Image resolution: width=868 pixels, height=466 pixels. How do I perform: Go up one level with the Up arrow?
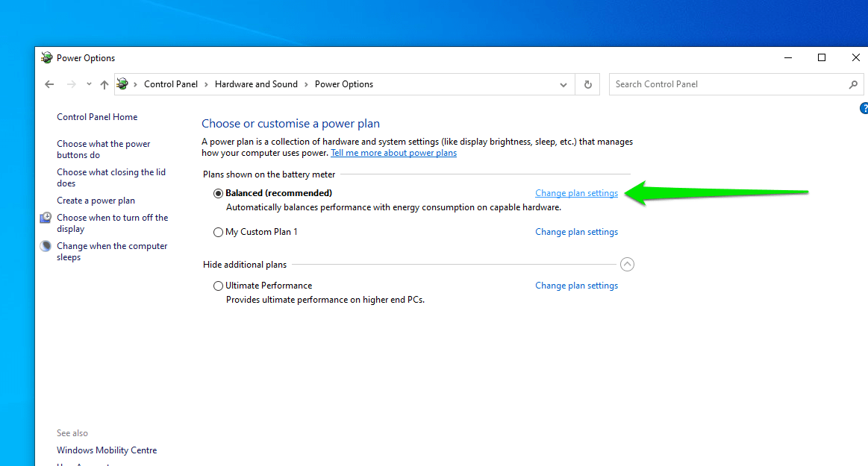[x=104, y=84]
